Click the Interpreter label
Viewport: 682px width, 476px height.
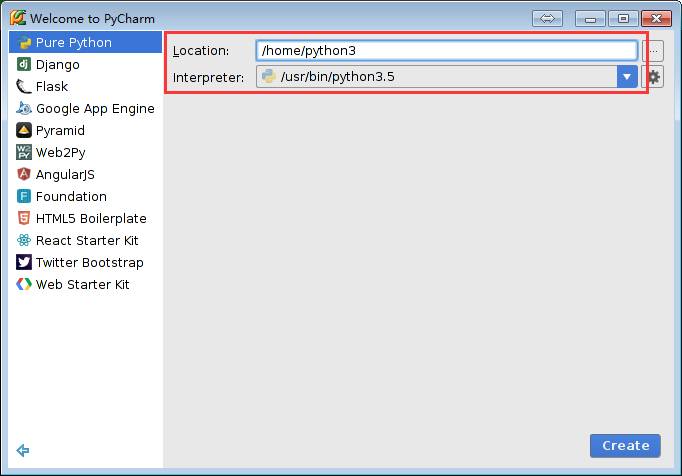[x=208, y=77]
